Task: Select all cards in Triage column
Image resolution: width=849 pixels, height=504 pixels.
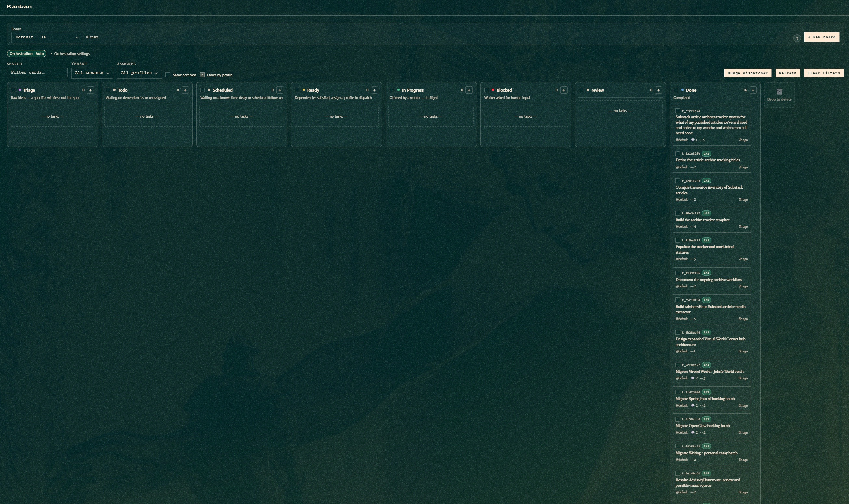Action: click(13, 90)
